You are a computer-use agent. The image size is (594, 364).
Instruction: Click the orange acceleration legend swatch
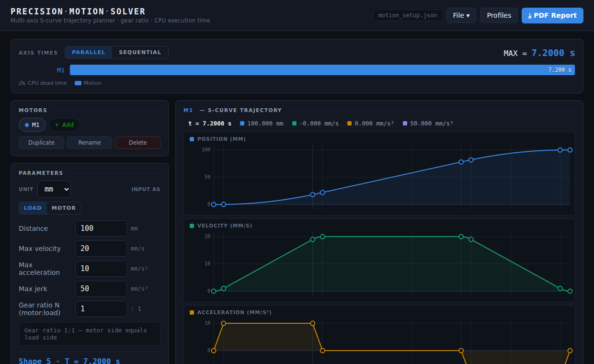349,124
